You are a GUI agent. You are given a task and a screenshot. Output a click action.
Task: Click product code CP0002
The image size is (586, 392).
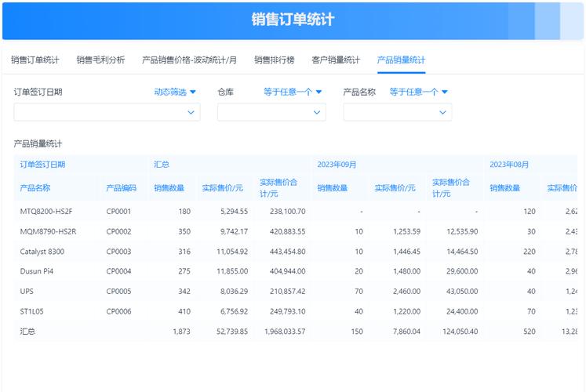(x=118, y=231)
